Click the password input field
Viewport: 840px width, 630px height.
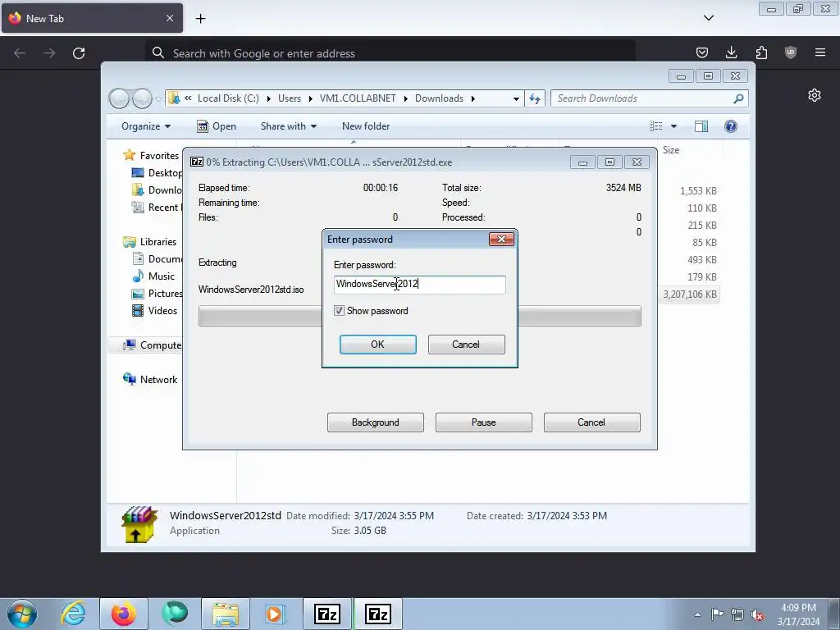(x=419, y=285)
